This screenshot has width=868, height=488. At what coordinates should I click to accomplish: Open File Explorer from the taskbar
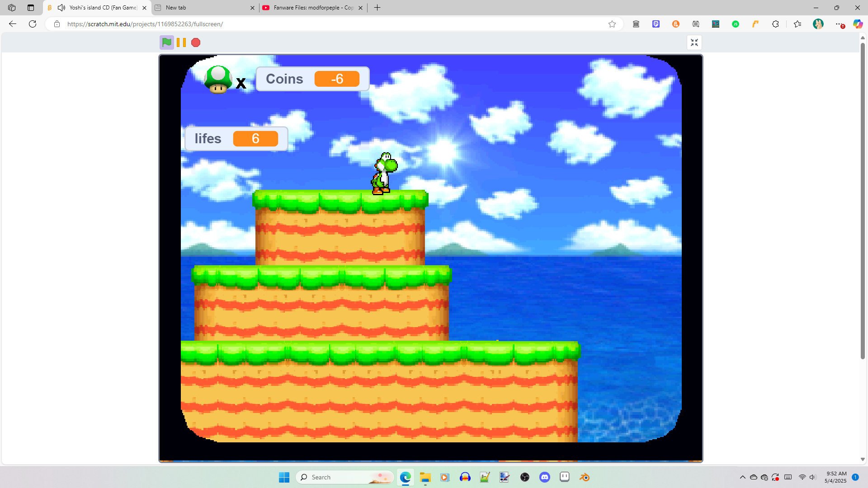(425, 477)
